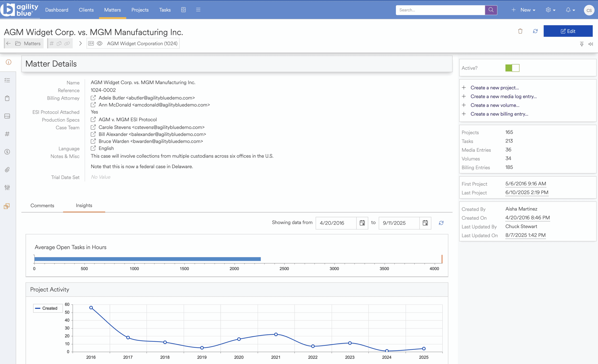This screenshot has width=598, height=364.
Task: Click the end date 9/11/2025 field
Action: pyautogui.click(x=399, y=223)
